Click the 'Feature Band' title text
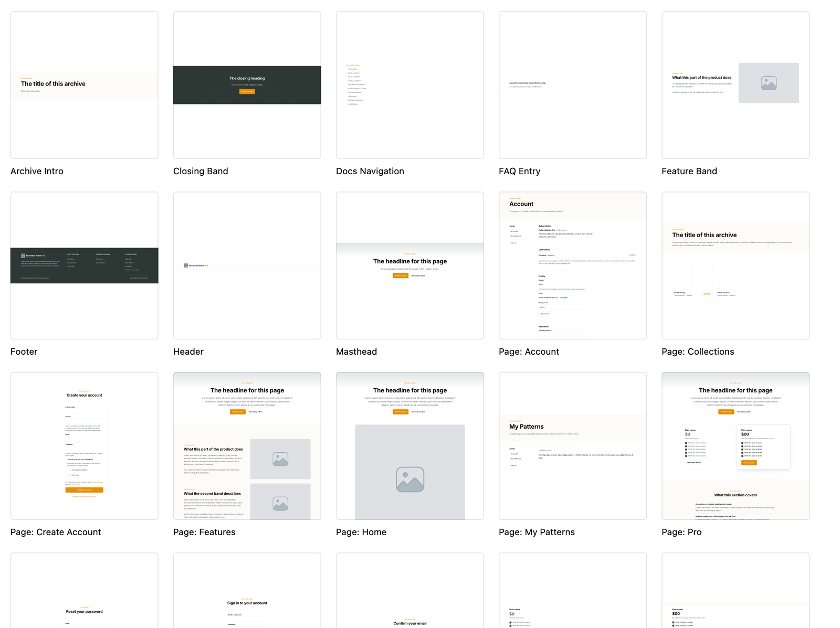 point(689,171)
